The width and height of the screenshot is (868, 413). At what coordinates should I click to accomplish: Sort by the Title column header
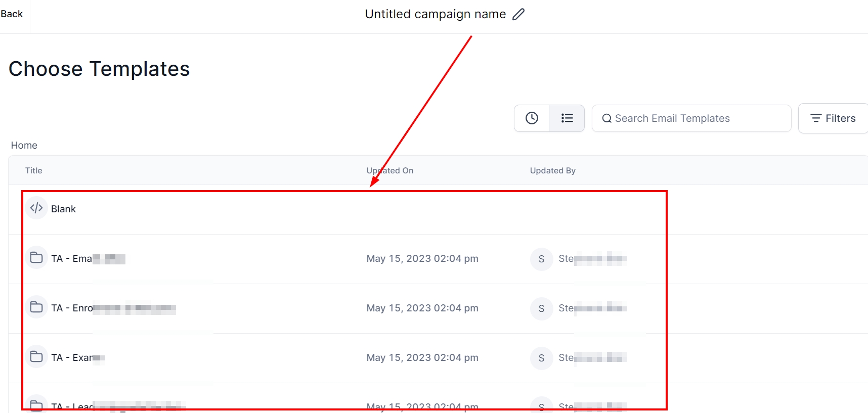click(34, 171)
